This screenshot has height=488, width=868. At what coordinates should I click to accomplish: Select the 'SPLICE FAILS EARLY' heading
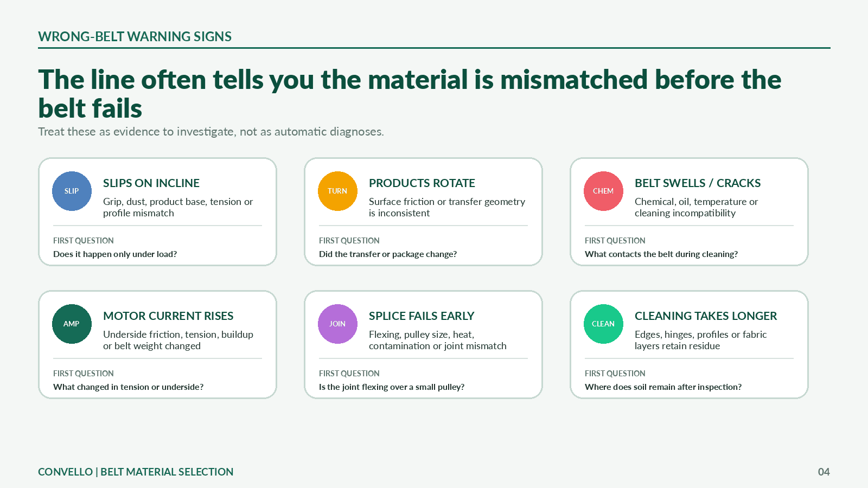point(422,316)
